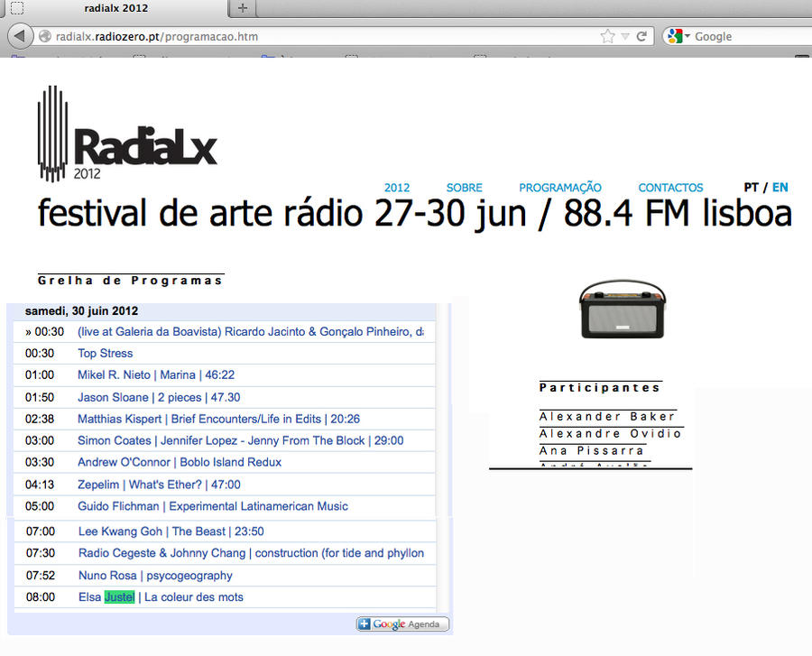Open Matthias Kispert Brief Encounters entry
Screen dimensions: 812x656
coord(218,419)
